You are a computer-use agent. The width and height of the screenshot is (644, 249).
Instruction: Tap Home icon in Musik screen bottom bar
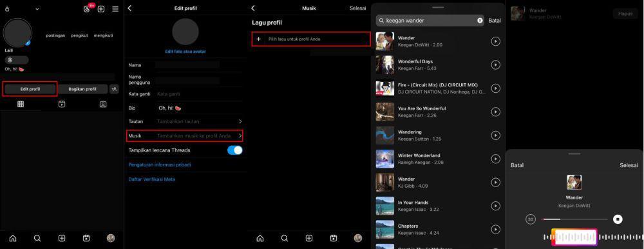(x=260, y=238)
